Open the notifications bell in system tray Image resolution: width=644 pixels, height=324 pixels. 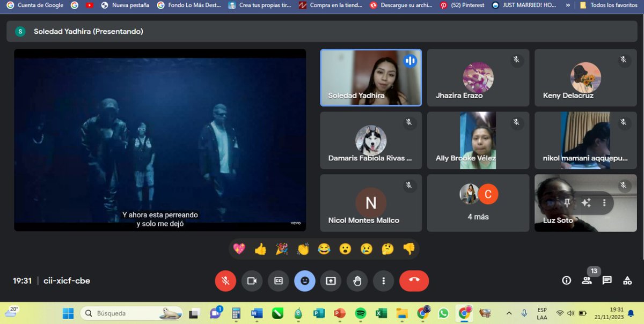click(631, 313)
